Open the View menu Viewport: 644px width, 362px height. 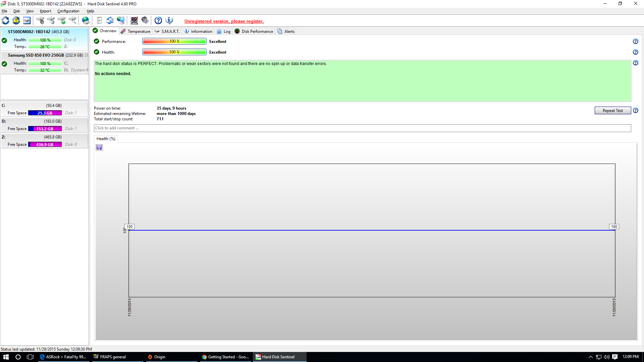coord(30,11)
